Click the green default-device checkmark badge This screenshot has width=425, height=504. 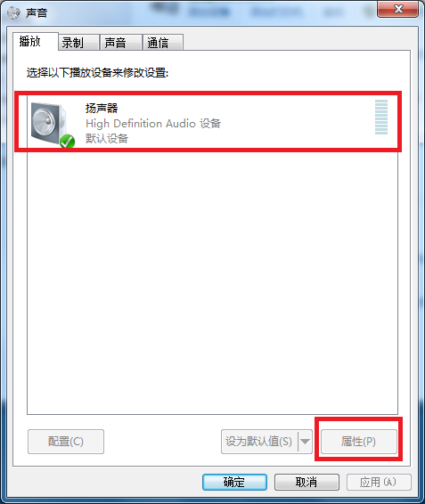click(67, 141)
